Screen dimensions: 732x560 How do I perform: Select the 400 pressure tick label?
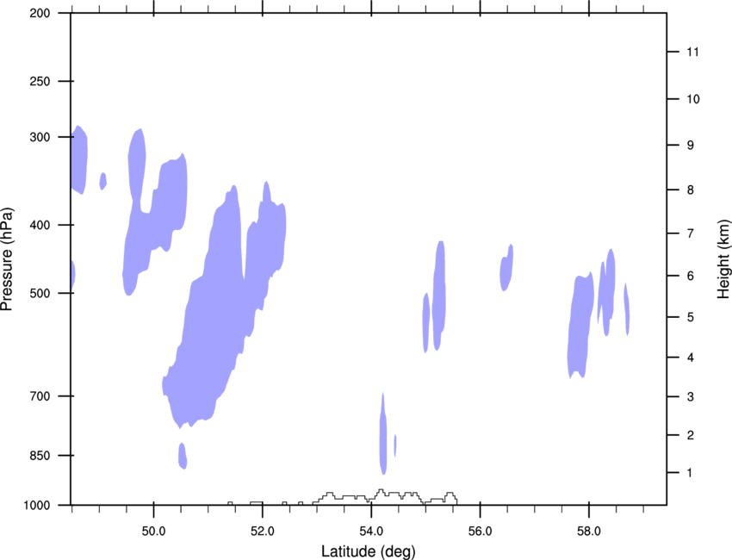click(x=40, y=225)
